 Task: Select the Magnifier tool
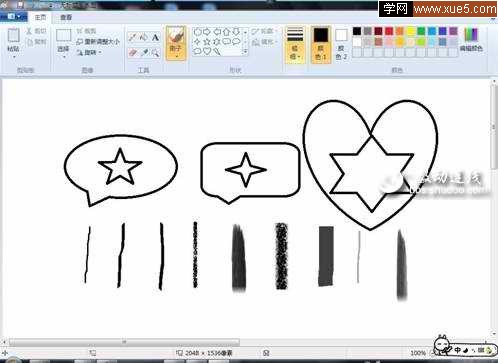pos(155,53)
